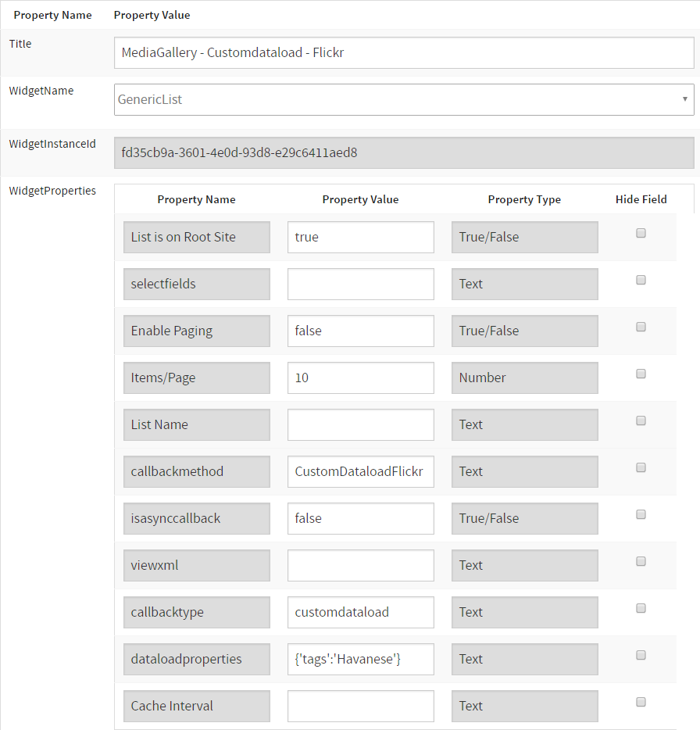The width and height of the screenshot is (700, 730).
Task: Toggle Hide Field for dataloadproperties
Action: 641,655
